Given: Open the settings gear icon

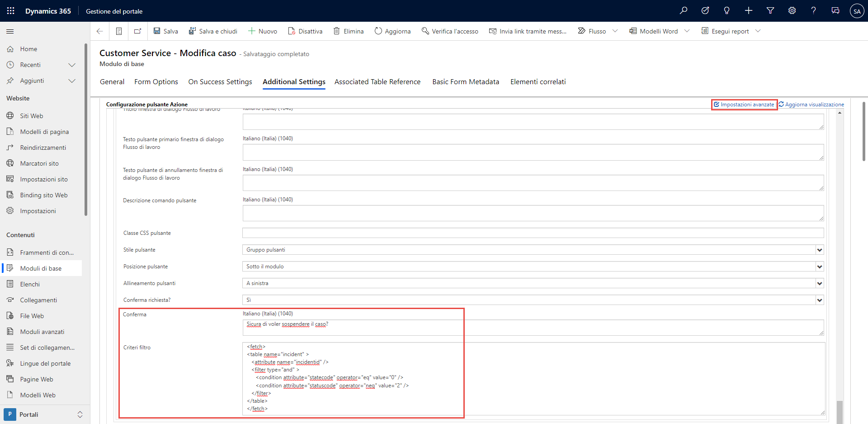Looking at the screenshot, I should pyautogui.click(x=792, y=11).
